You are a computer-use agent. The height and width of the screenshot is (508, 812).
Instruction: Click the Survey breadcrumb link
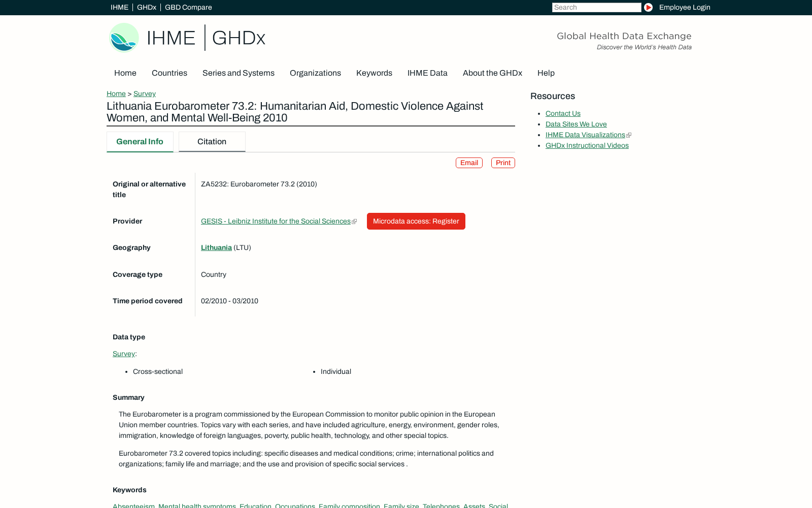pyautogui.click(x=145, y=94)
